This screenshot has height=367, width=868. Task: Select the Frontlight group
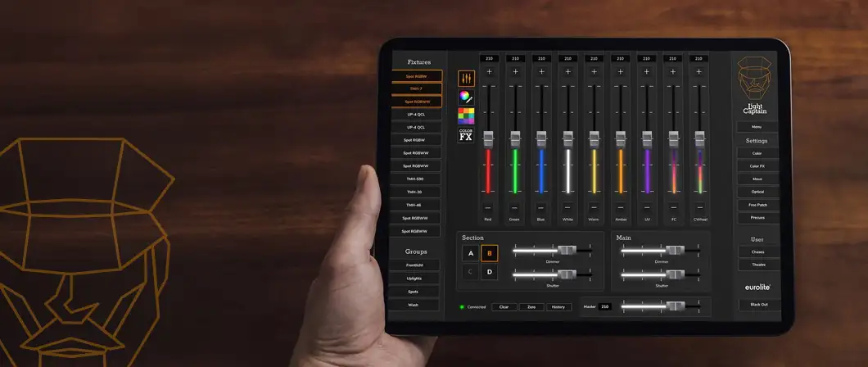point(414,265)
